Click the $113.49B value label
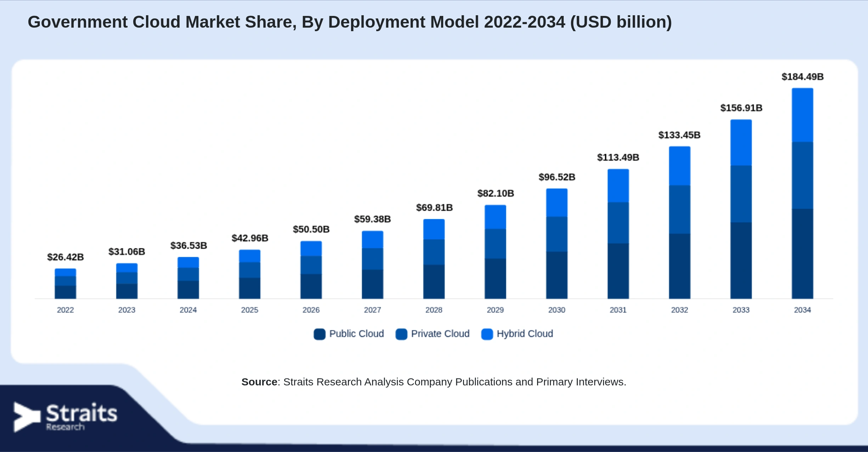The height and width of the screenshot is (452, 868). coord(618,158)
